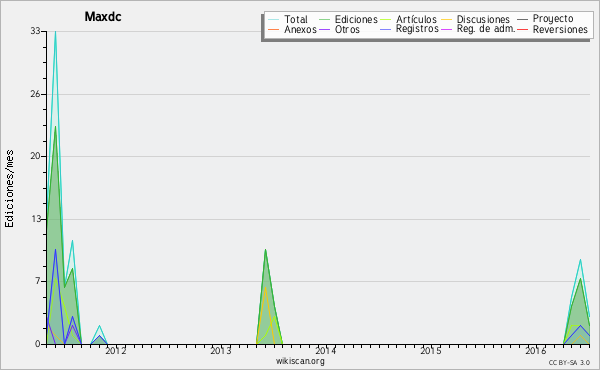The height and width of the screenshot is (370, 600).
Task: Click the 2013 x-axis label
Action: [x=221, y=350]
